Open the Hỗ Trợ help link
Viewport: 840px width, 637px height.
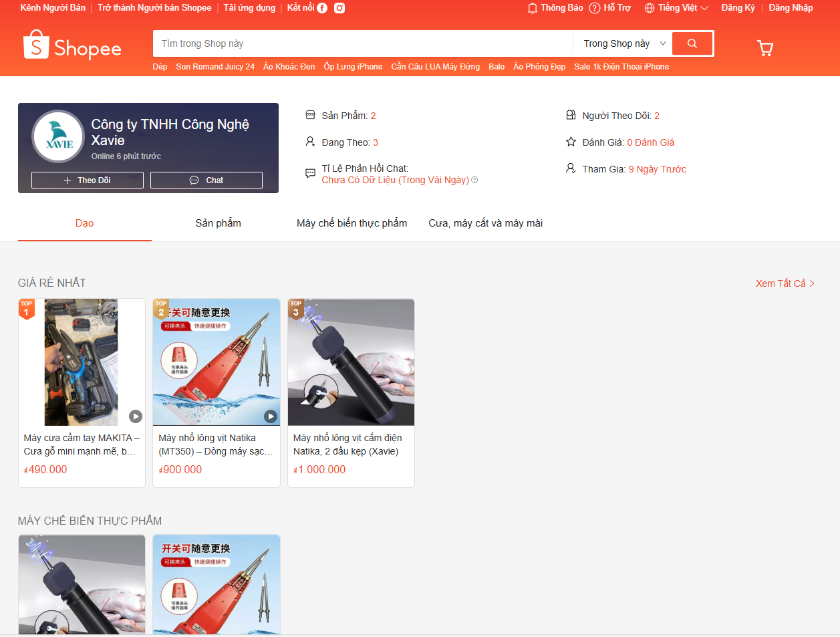(610, 8)
